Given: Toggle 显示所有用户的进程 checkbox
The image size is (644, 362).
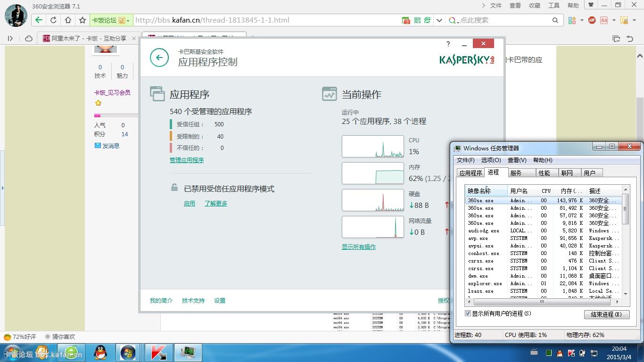Looking at the screenshot, I should click(468, 313).
